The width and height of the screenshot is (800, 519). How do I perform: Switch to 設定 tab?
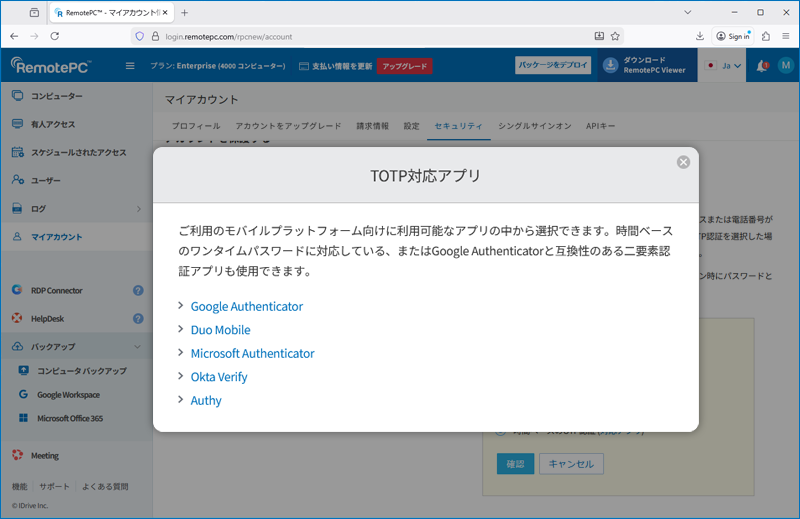pos(411,126)
